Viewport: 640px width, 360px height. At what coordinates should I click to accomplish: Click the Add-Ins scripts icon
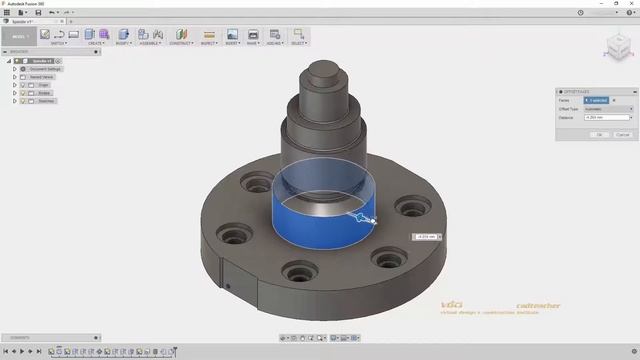tap(275, 34)
